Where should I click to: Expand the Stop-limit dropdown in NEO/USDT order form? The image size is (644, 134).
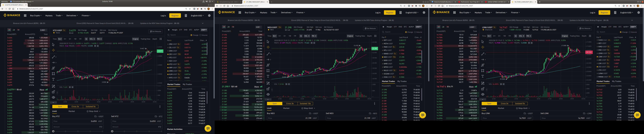point(308,108)
